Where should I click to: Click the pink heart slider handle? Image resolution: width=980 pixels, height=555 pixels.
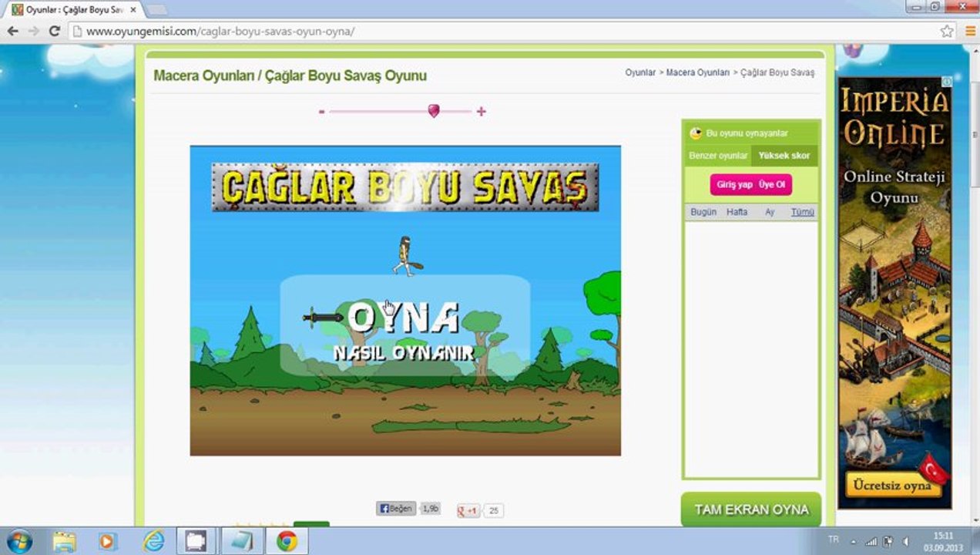(434, 111)
